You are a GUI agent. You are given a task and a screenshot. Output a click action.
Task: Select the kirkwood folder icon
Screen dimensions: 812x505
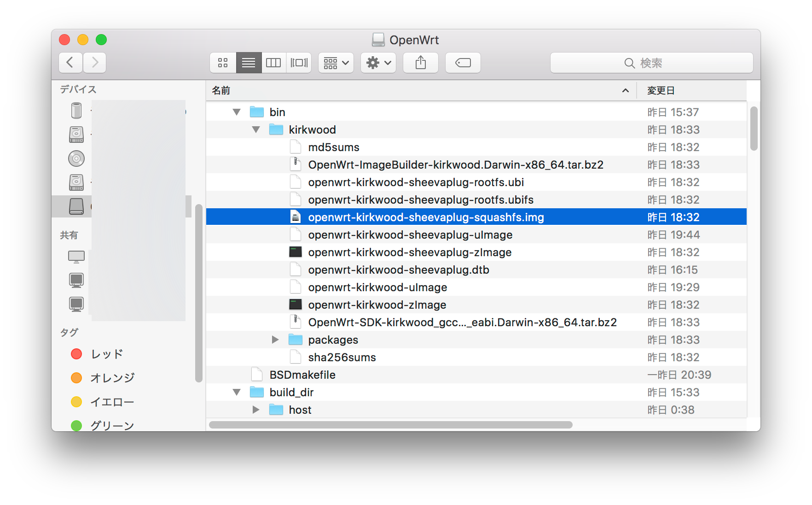pyautogui.click(x=276, y=129)
